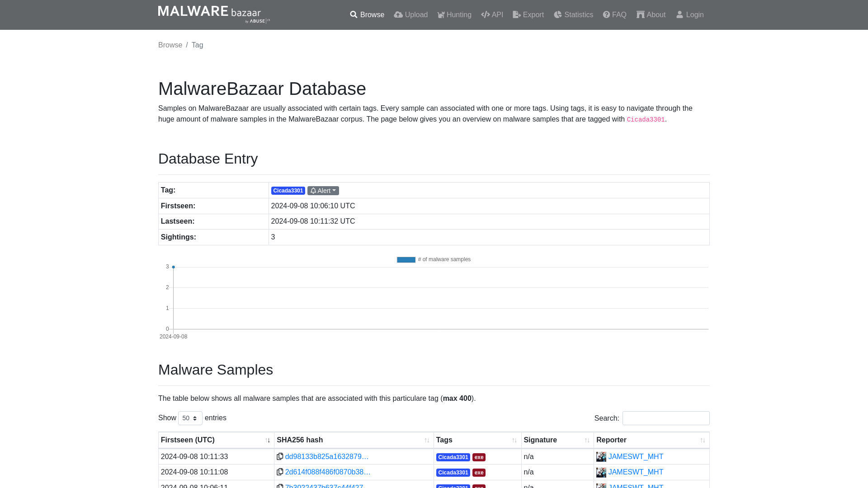Expand the Firstseen UTC column sorter
Image resolution: width=868 pixels, height=488 pixels.
pos(268,441)
